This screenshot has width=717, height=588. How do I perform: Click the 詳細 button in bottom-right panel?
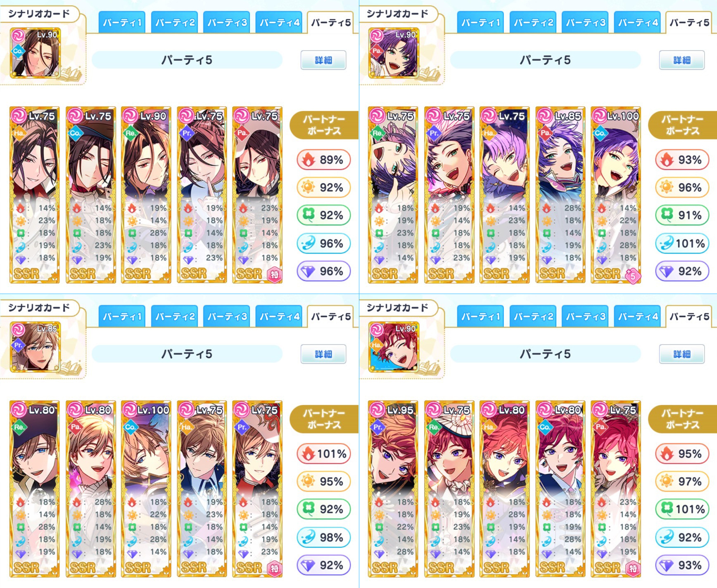click(682, 354)
